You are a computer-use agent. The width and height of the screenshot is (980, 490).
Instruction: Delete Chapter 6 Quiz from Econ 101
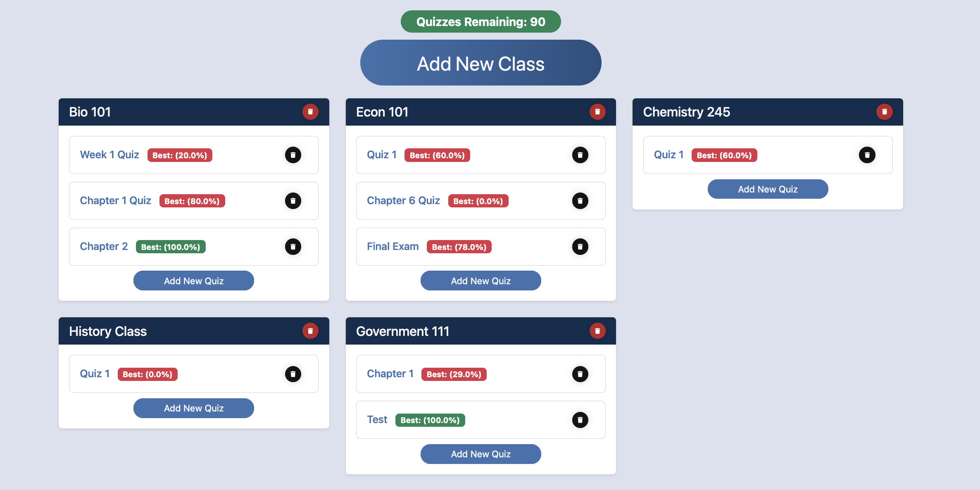(580, 201)
